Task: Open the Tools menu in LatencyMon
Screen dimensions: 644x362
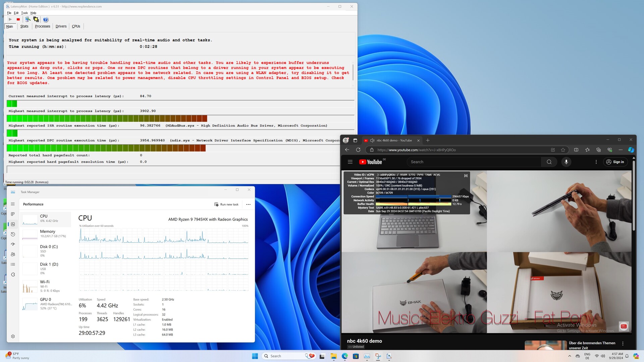Action: tap(24, 13)
